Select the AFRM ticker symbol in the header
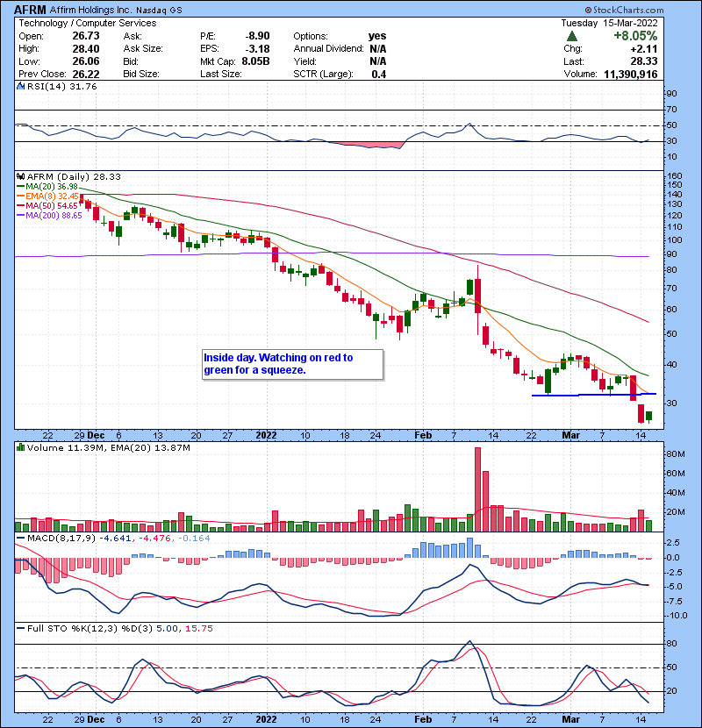This screenshot has width=702, height=728. 30,10
